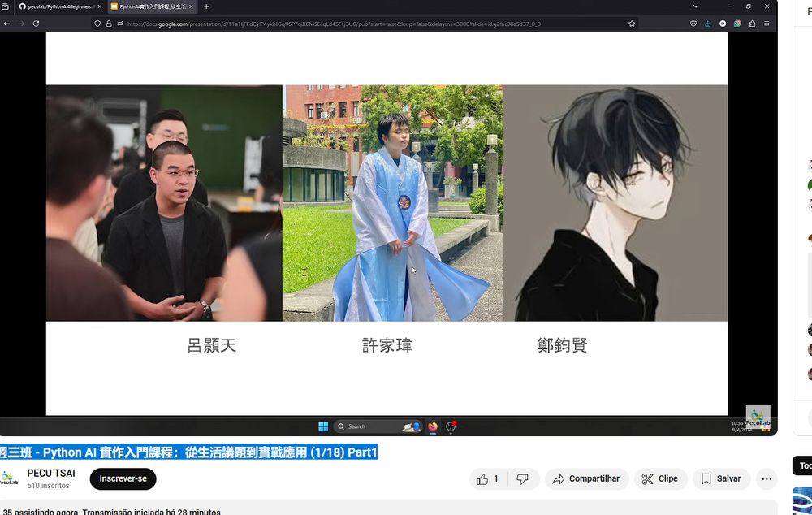Close the PythonAI slides tab
This screenshot has height=515, width=812.
191,6
